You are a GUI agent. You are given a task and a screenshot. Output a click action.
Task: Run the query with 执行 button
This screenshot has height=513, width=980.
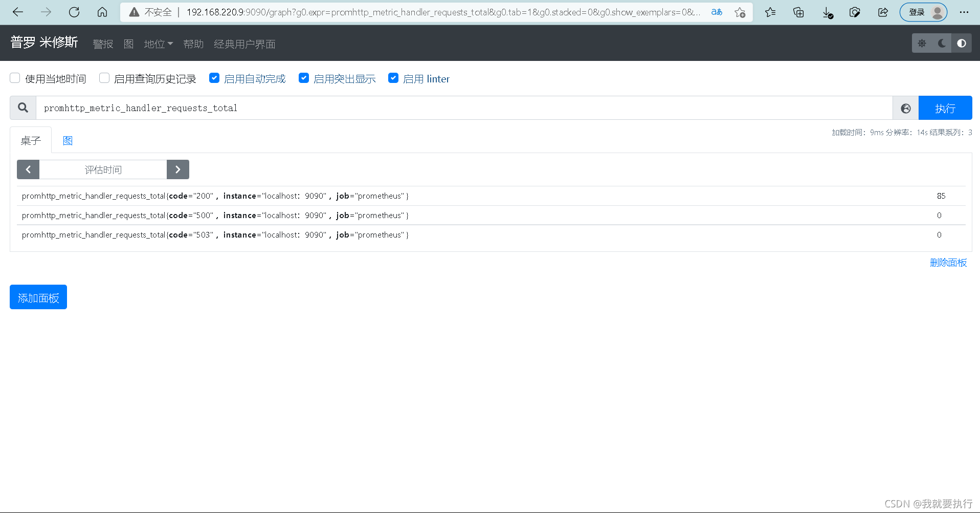click(945, 108)
